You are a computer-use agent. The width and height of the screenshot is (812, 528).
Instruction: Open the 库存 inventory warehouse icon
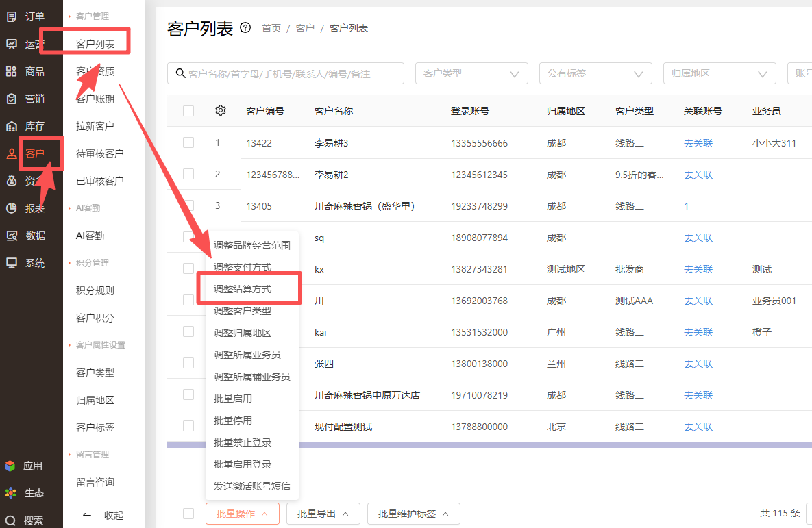click(12, 126)
